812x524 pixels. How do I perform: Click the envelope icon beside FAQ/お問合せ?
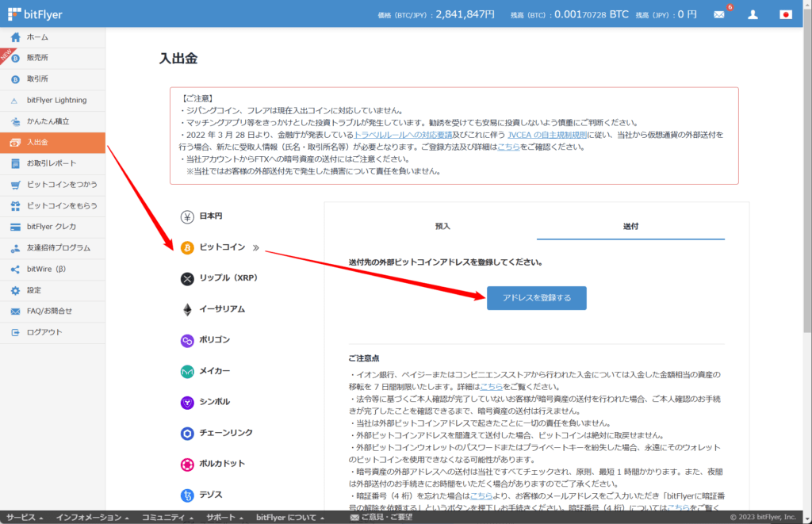pos(16,312)
